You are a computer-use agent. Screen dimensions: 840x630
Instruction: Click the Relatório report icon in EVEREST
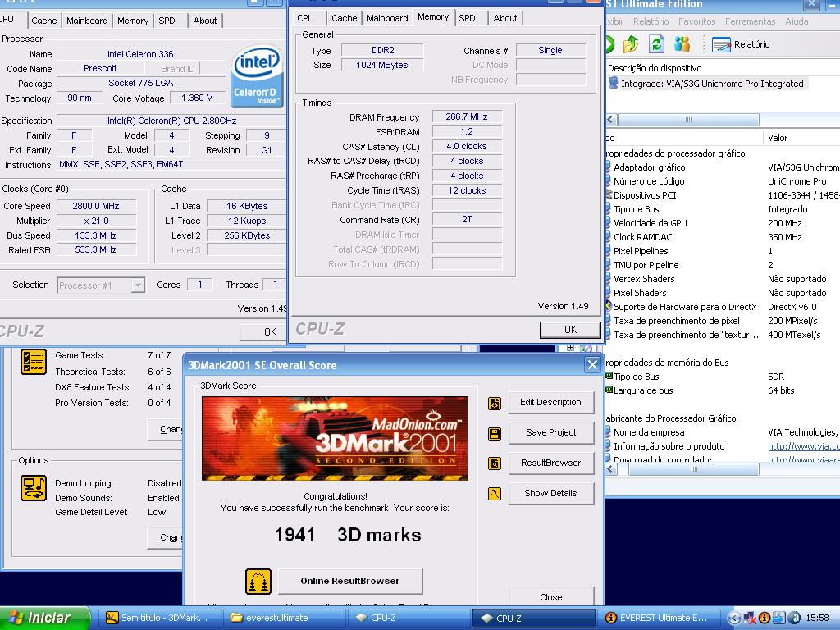(721, 44)
